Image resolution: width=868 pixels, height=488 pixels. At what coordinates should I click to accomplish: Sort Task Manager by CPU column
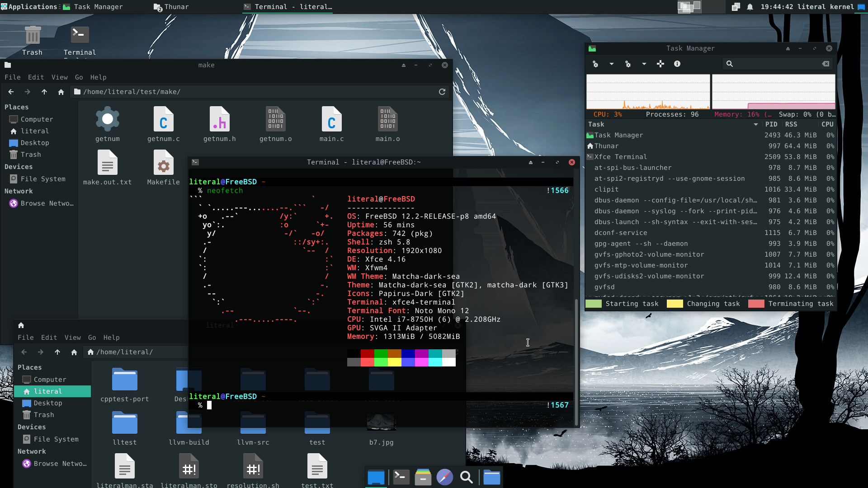827,125
